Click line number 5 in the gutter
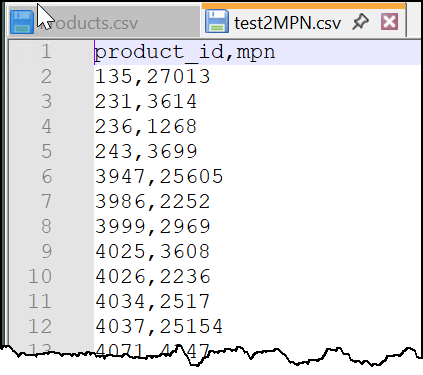 [47, 152]
